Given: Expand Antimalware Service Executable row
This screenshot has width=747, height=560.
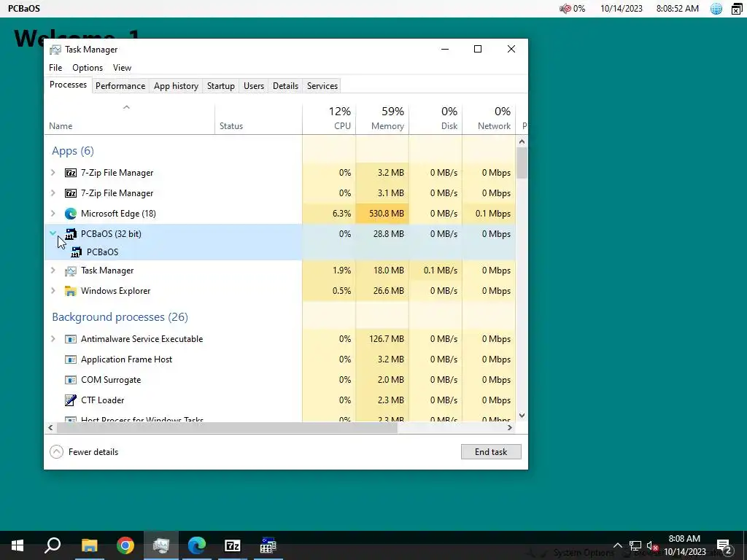Looking at the screenshot, I should (53, 339).
